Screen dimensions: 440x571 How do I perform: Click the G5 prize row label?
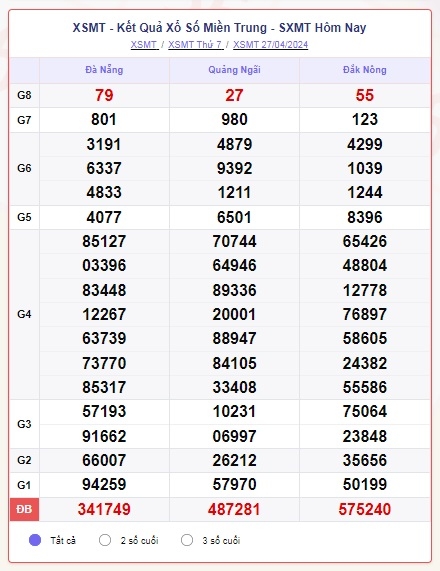24,217
